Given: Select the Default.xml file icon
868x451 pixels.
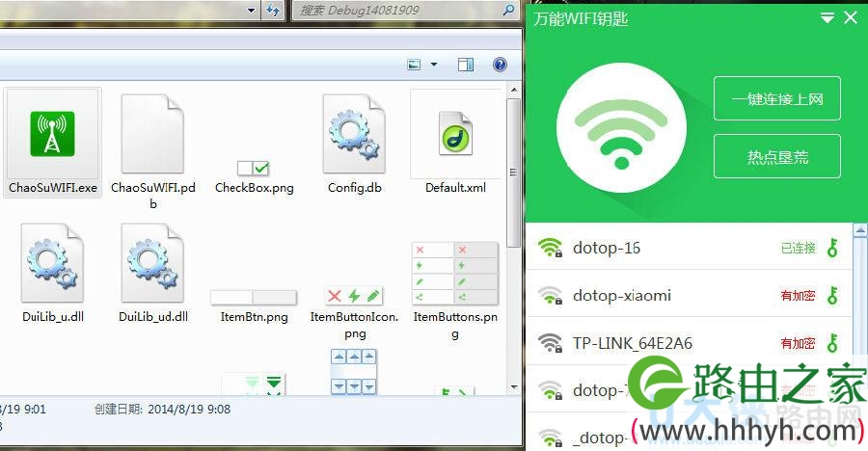Looking at the screenshot, I should tap(455, 133).
